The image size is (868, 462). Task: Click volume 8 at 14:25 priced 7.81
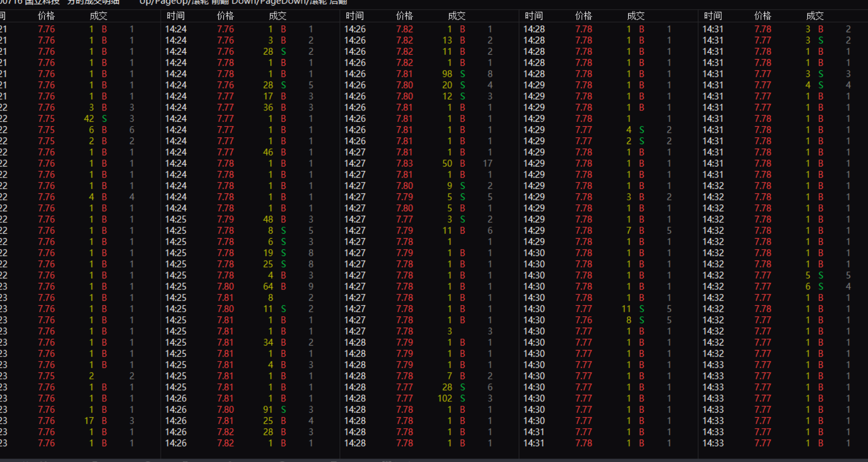tap(271, 298)
